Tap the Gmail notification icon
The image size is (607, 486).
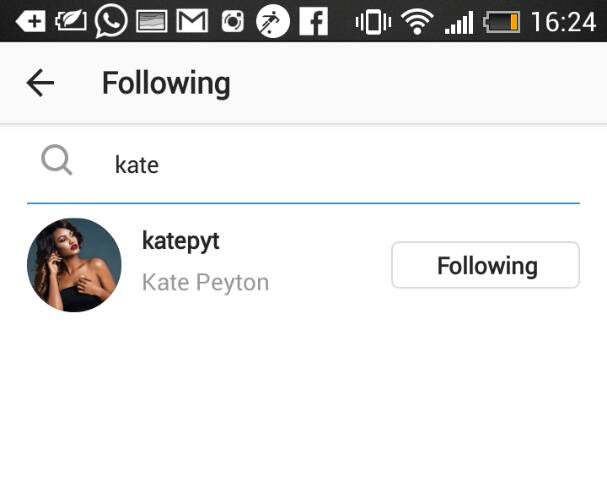click(192, 21)
